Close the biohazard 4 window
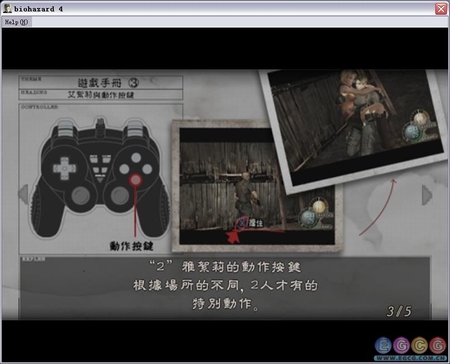This screenshot has height=364, width=450. coord(441,9)
